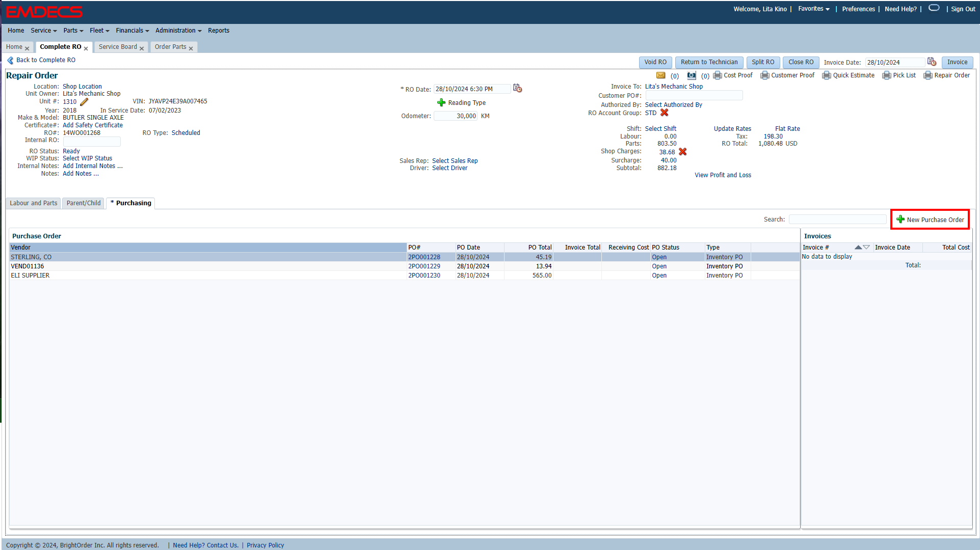The height and width of the screenshot is (550, 980).
Task: Click the Quick Estimate printer icon
Action: (827, 75)
